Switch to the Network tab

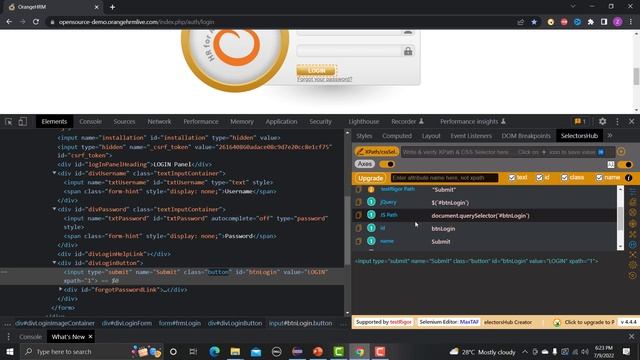(159, 122)
